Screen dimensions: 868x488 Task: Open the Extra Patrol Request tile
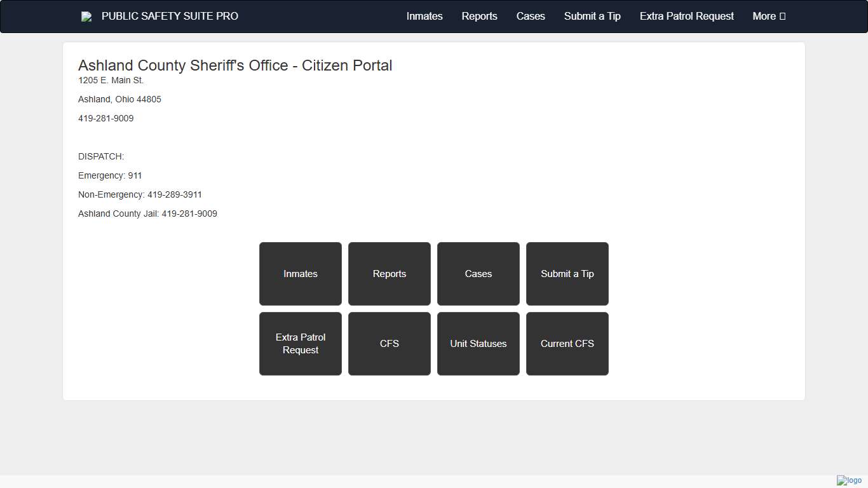click(301, 344)
